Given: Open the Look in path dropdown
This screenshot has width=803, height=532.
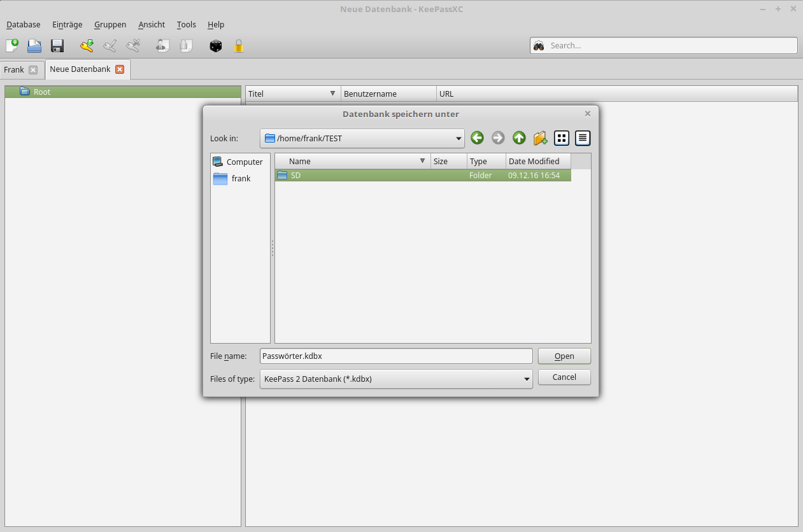Looking at the screenshot, I should tap(362, 138).
